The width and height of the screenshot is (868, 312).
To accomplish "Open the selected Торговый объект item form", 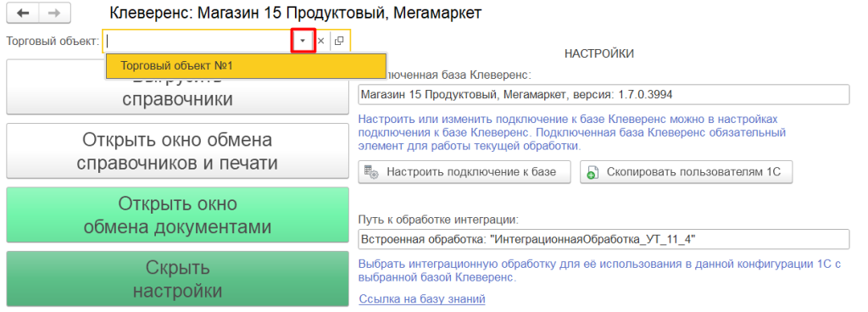I will (339, 41).
